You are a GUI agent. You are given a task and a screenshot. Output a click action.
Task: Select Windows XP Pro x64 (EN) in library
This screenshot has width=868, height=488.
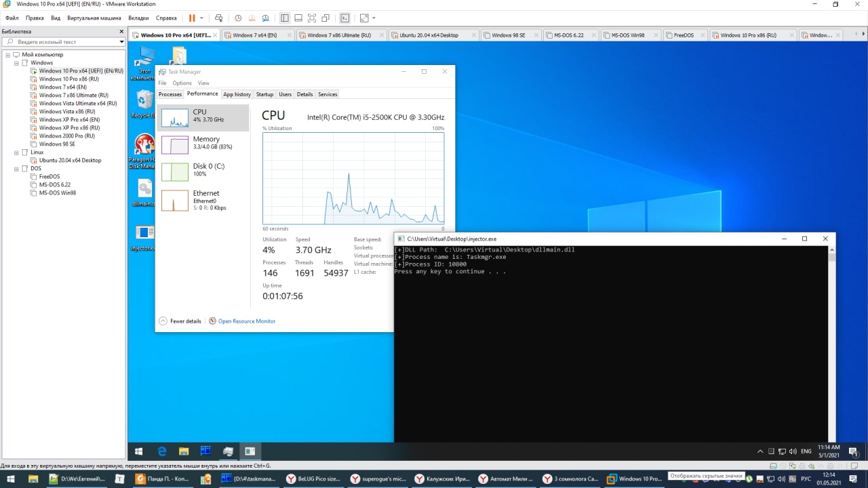coord(69,119)
